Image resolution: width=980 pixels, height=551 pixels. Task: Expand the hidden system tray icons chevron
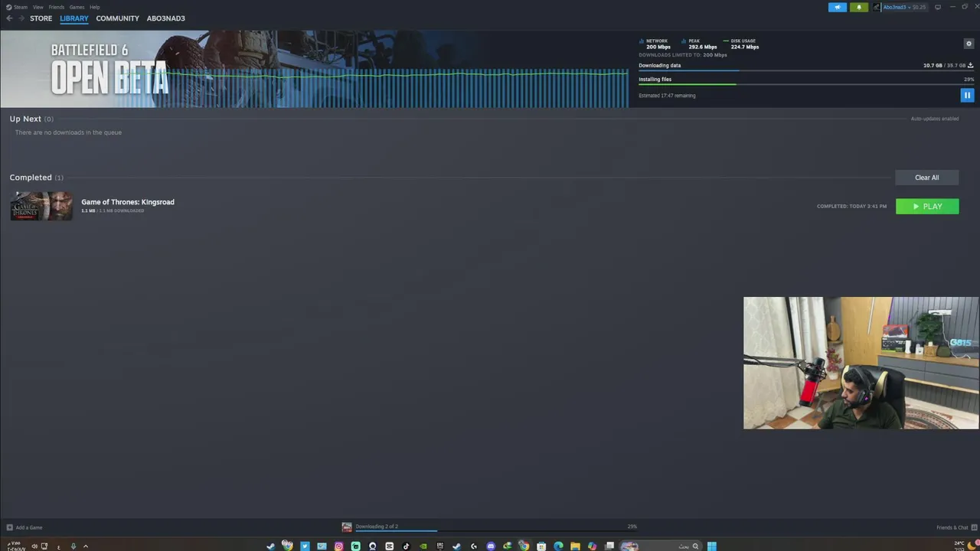pyautogui.click(x=86, y=546)
